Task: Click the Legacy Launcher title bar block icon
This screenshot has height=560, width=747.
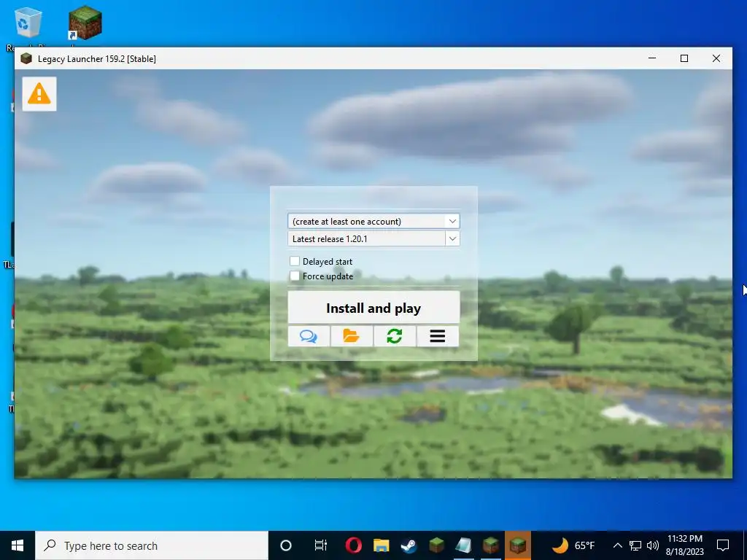Action: pos(26,58)
